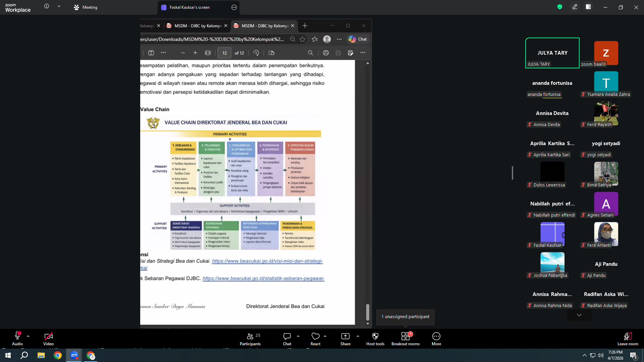Open new browser tab with plus button
The width and height of the screenshot is (644, 362).
click(x=305, y=26)
